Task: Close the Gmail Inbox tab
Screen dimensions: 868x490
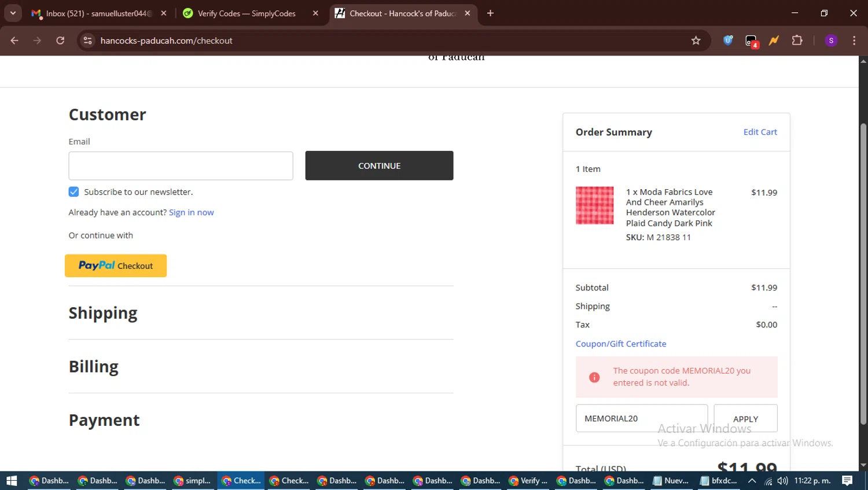Action: tap(164, 13)
